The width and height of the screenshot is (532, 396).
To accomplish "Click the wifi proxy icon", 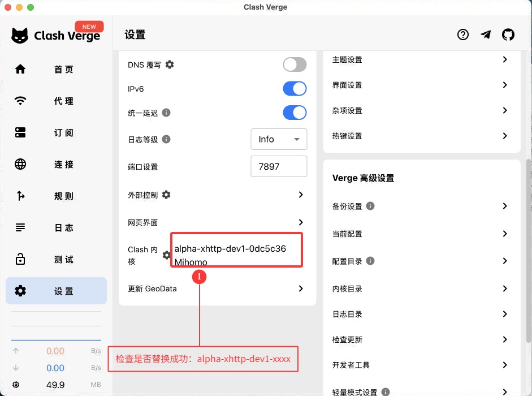I will 20,101.
